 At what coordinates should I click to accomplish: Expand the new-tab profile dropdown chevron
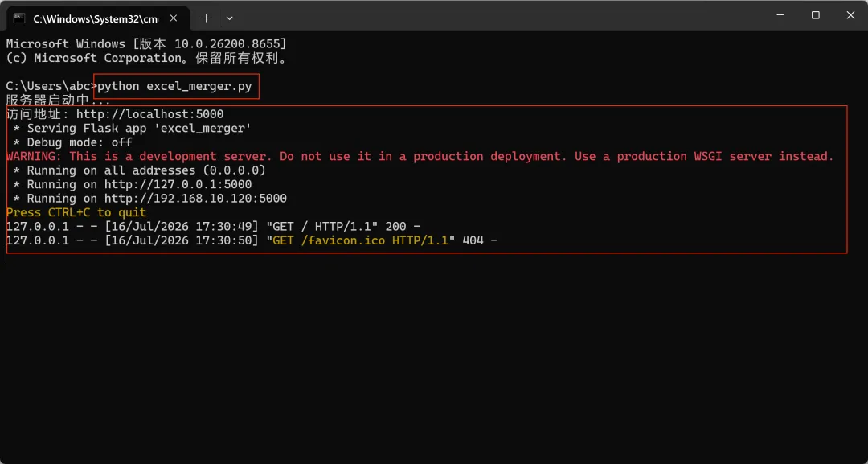coord(230,18)
